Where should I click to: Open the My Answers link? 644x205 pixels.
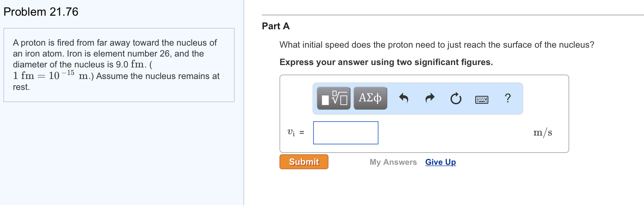(393, 162)
